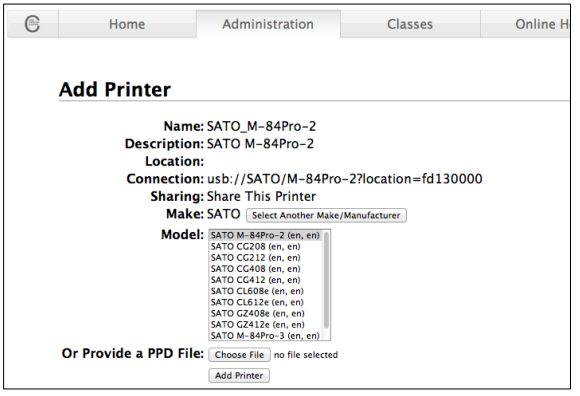Open the Classes tab
This screenshot has height=396, width=580.
[x=410, y=24]
